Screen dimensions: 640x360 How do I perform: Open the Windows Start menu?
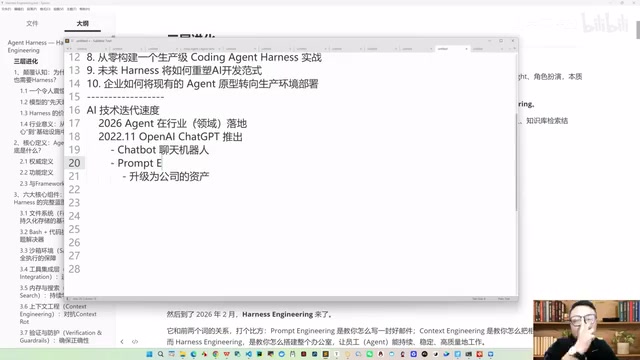point(149,354)
